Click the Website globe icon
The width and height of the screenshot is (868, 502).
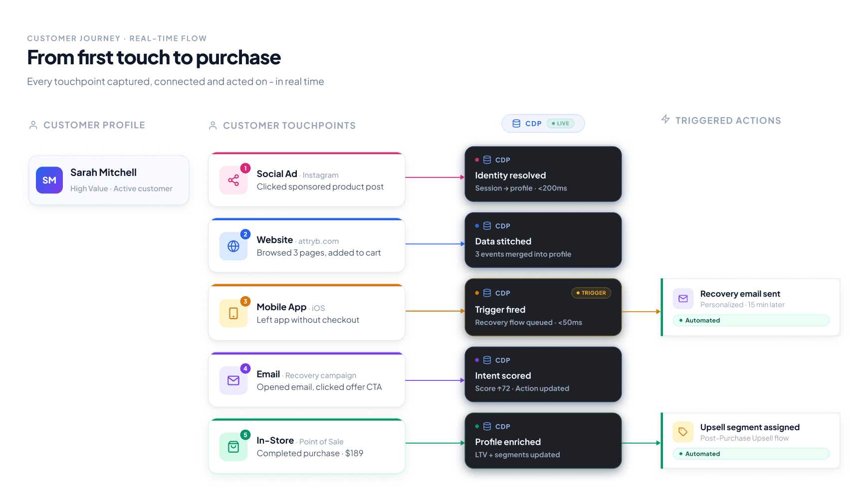(233, 246)
